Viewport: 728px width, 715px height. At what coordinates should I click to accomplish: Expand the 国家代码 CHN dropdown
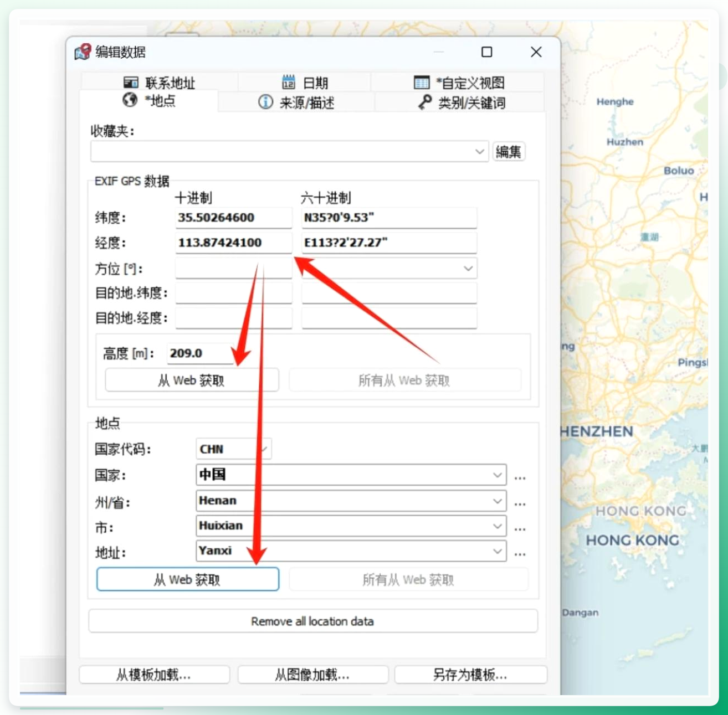pyautogui.click(x=264, y=449)
